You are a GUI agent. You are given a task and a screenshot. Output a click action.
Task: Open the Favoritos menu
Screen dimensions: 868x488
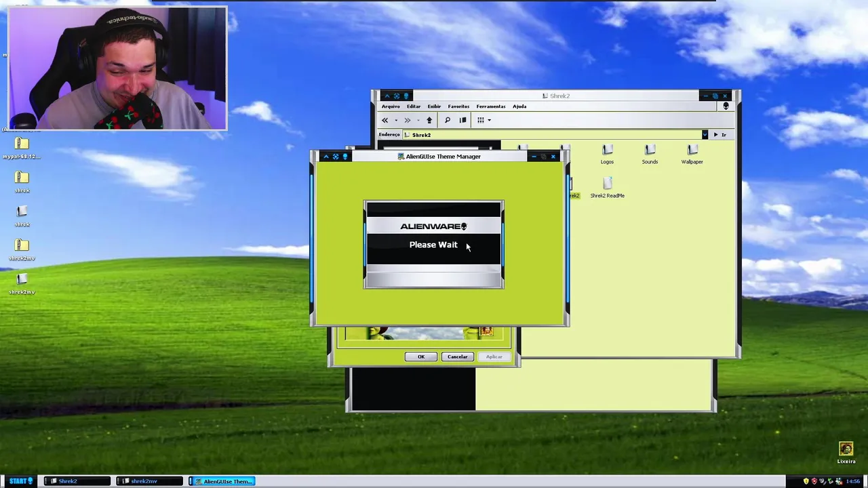[458, 106]
